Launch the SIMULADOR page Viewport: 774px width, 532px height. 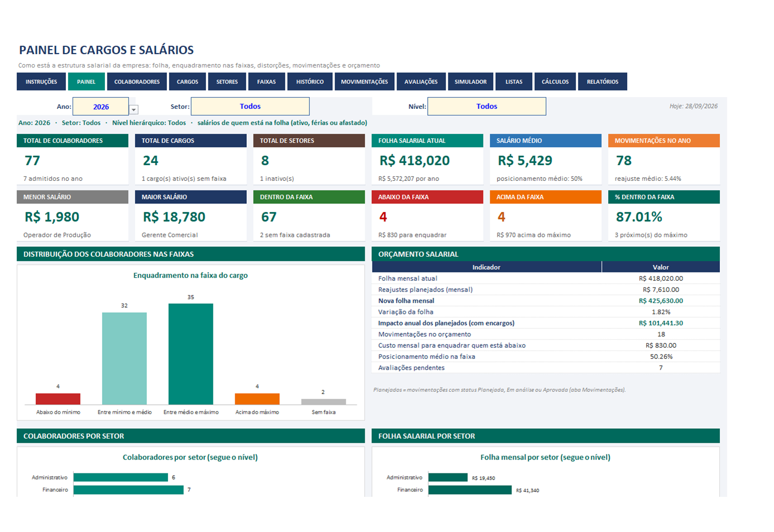point(471,82)
